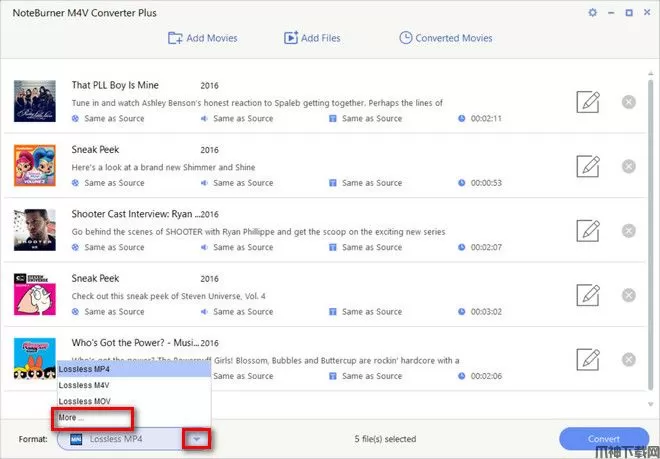The height and width of the screenshot is (459, 660).
Task: Click the Add Movies button
Action: tap(203, 38)
